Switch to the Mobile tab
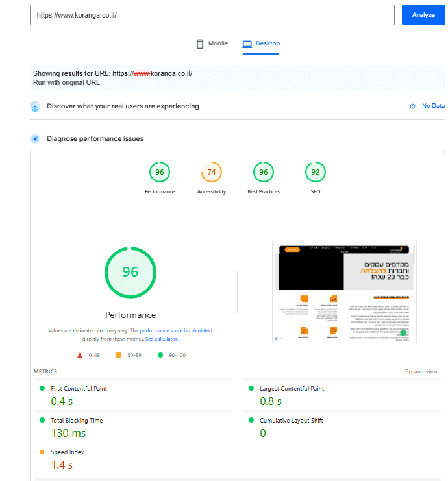 212,43
